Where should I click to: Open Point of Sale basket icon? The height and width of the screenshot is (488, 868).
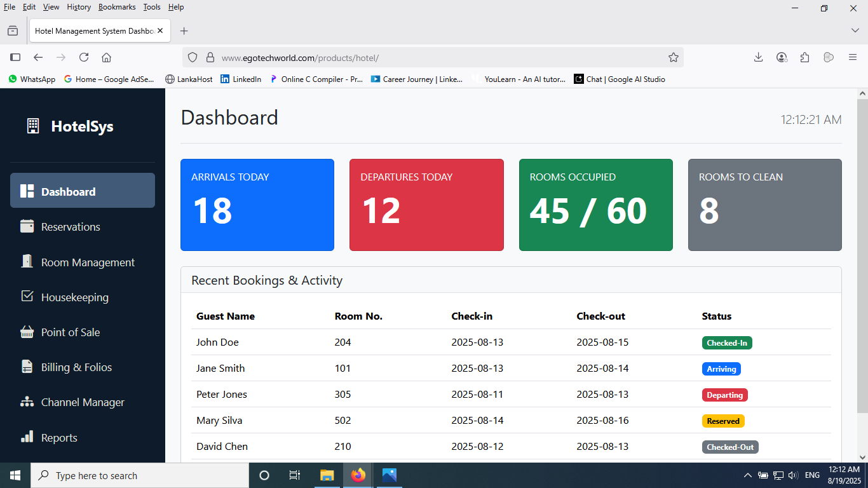[x=27, y=332]
